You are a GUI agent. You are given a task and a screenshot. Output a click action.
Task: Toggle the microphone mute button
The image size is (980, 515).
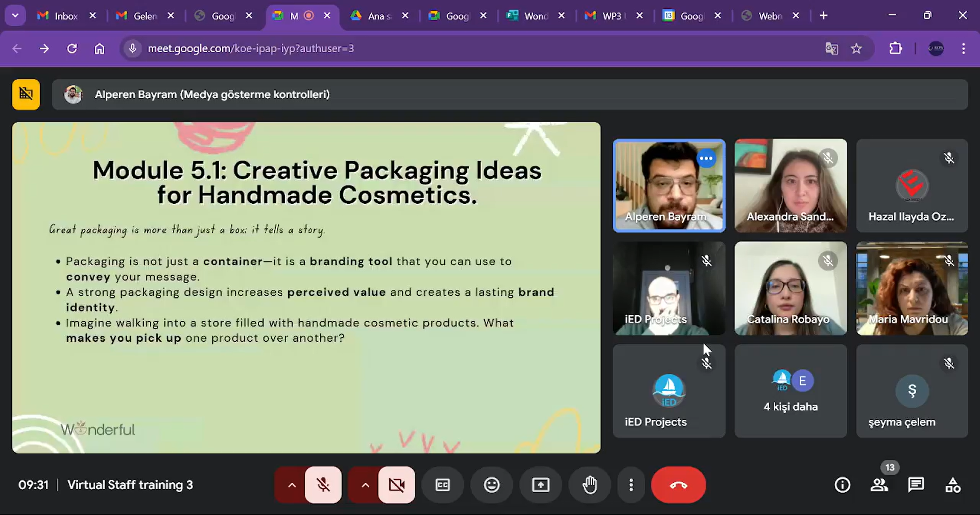[x=323, y=485]
